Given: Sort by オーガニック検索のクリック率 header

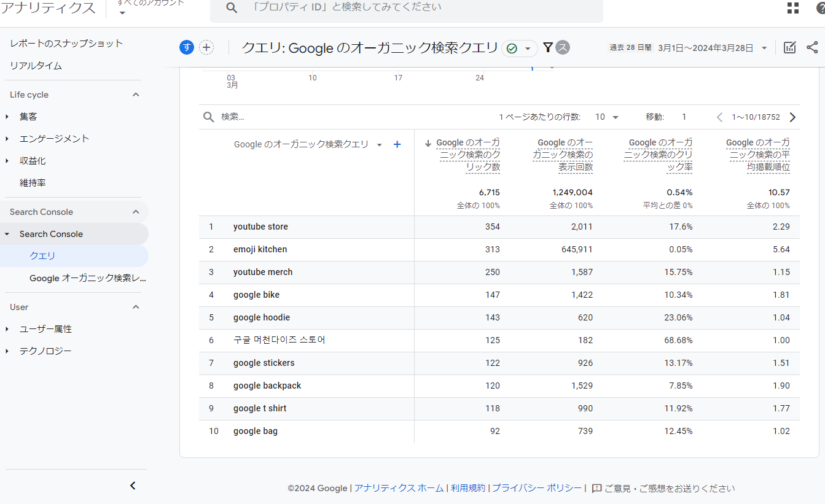Looking at the screenshot, I should click(659, 155).
